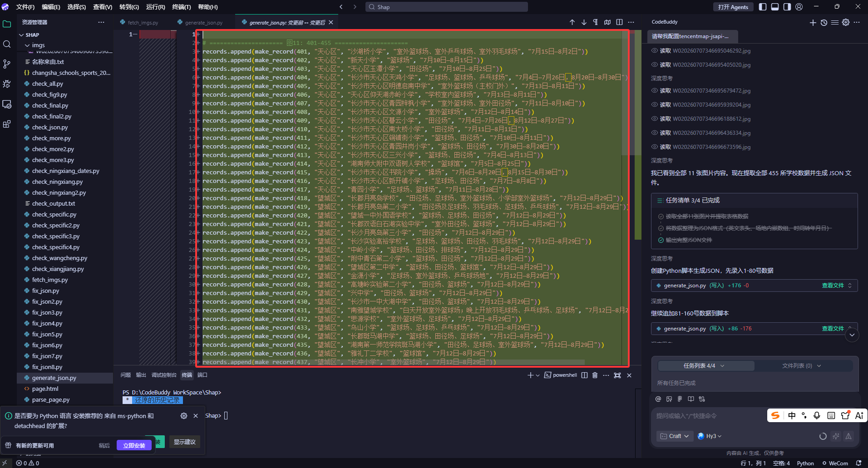
Task: Click 显示建议 button
Action: 184,442
